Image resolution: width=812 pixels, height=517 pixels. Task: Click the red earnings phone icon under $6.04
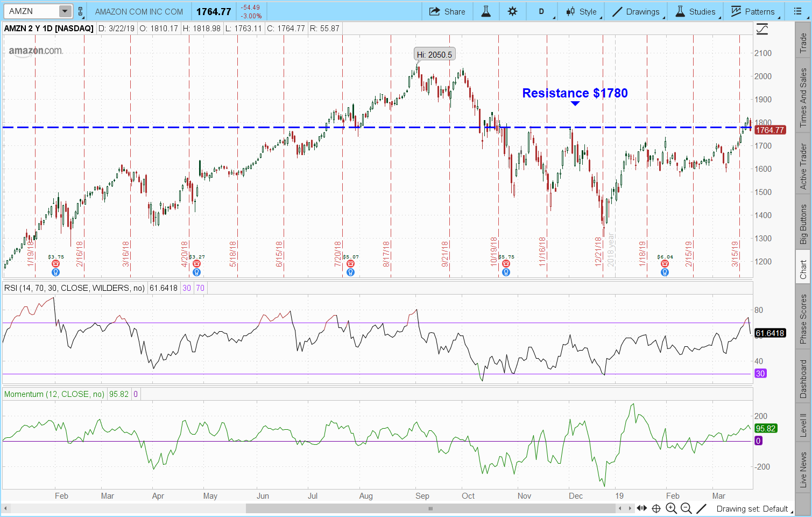tap(665, 264)
